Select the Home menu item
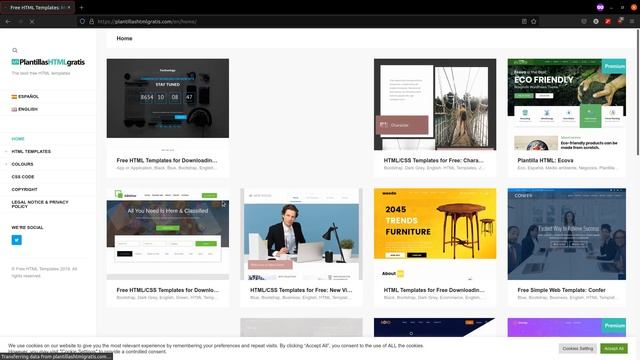 tap(18, 139)
